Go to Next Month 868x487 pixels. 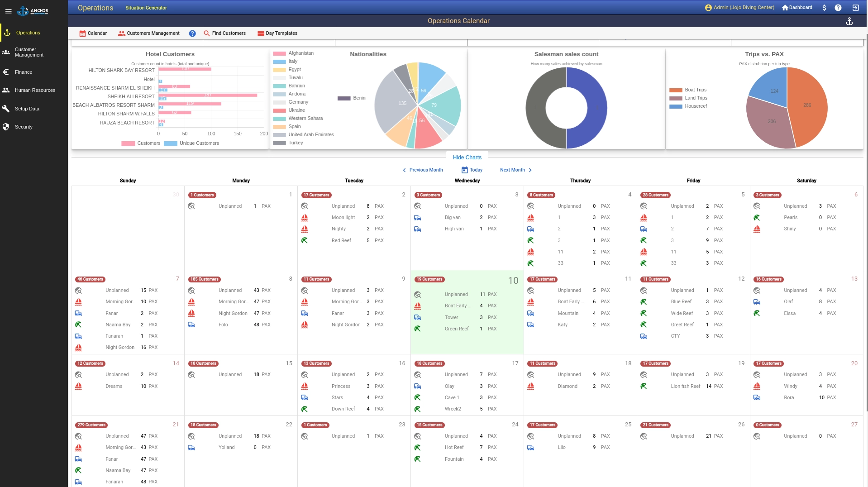[516, 170]
